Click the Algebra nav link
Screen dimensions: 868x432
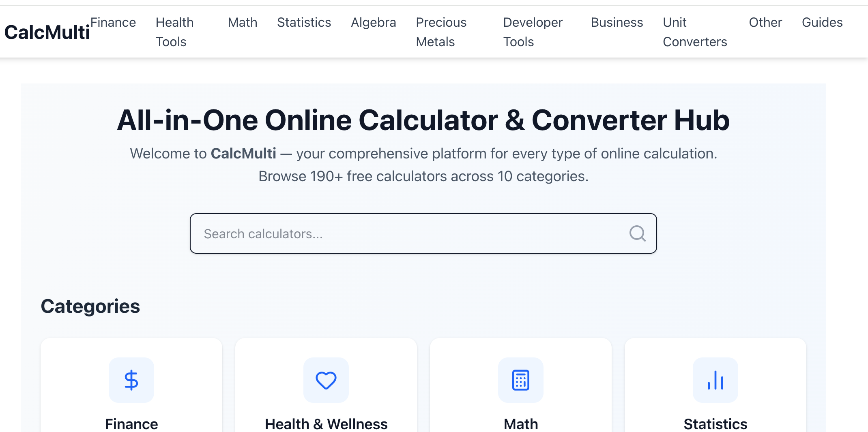(x=373, y=22)
